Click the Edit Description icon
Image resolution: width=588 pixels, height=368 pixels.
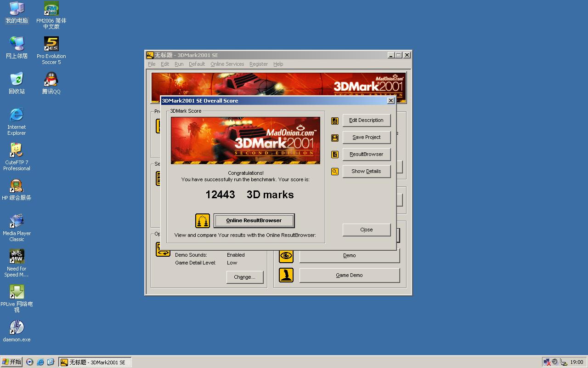(x=335, y=121)
